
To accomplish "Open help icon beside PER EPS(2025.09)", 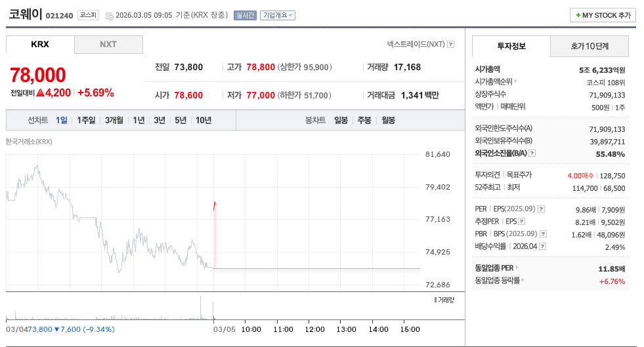I will (x=542, y=209).
